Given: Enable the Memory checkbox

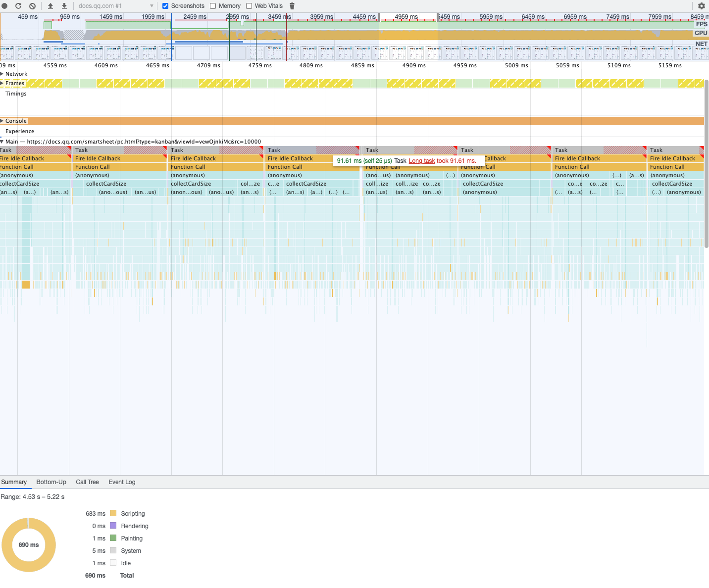Looking at the screenshot, I should coord(213,6).
